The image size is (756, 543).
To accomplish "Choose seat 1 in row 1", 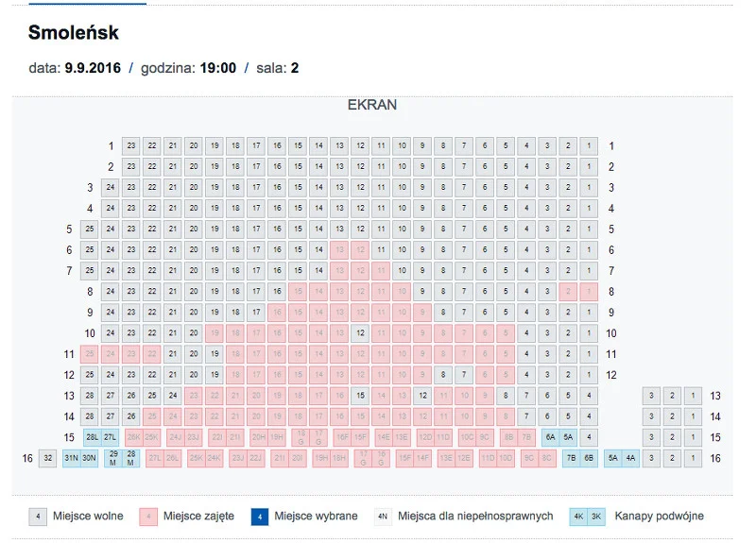I will tap(589, 146).
